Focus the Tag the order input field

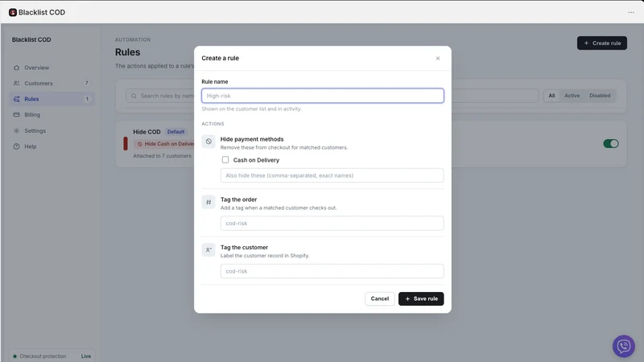click(332, 224)
